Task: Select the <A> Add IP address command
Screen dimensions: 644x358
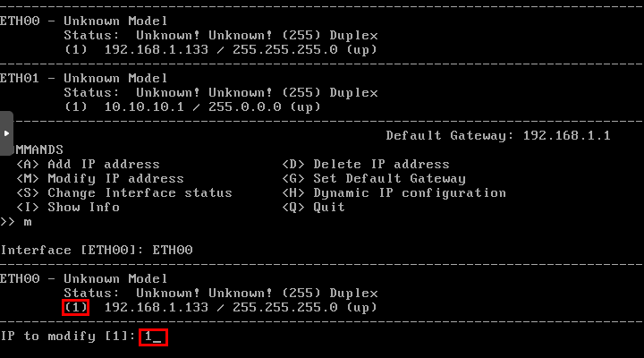Action: point(88,165)
